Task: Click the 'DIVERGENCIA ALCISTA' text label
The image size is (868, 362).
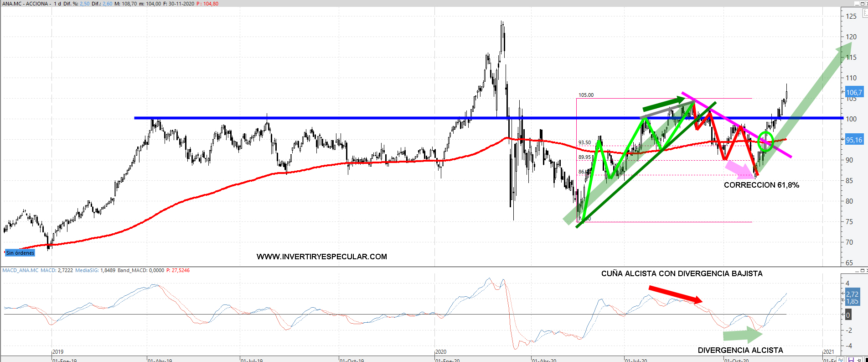Action: pos(740,350)
